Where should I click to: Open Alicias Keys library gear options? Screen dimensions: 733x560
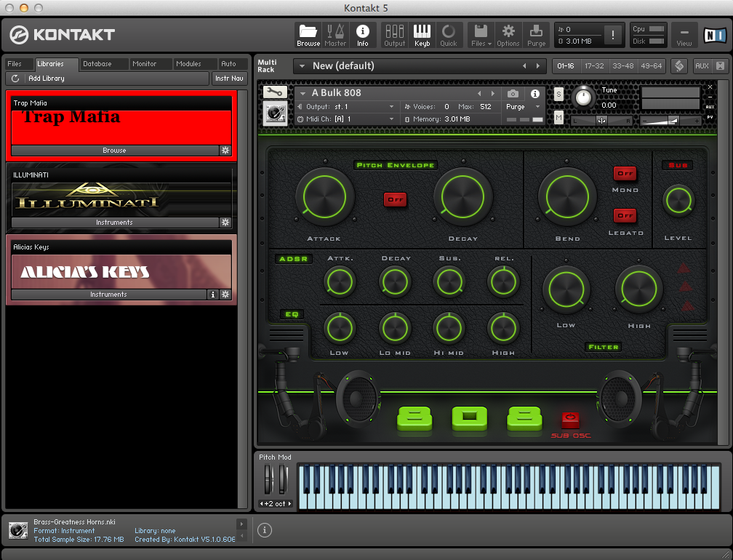pos(225,294)
